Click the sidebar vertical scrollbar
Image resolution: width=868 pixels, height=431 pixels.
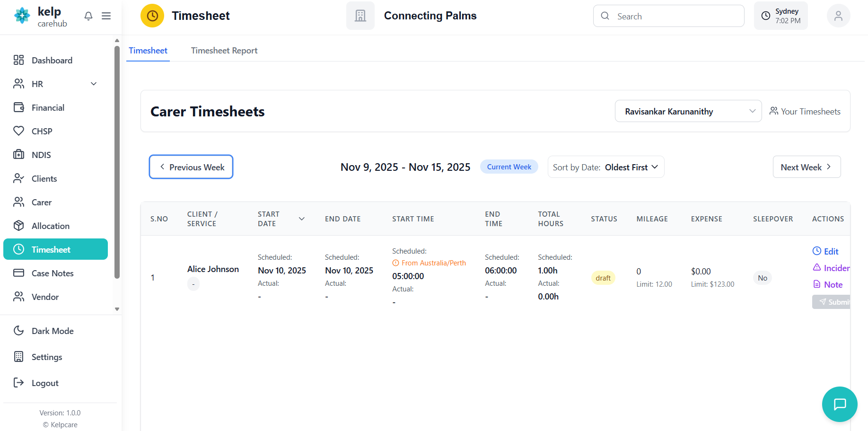[x=117, y=161]
